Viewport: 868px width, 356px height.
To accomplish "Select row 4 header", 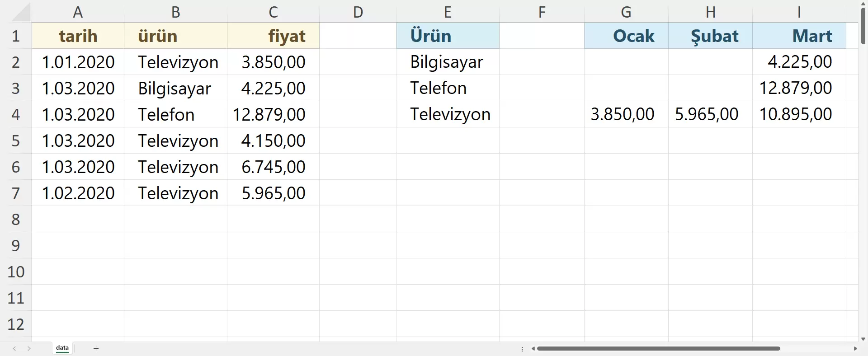I will coord(16,114).
